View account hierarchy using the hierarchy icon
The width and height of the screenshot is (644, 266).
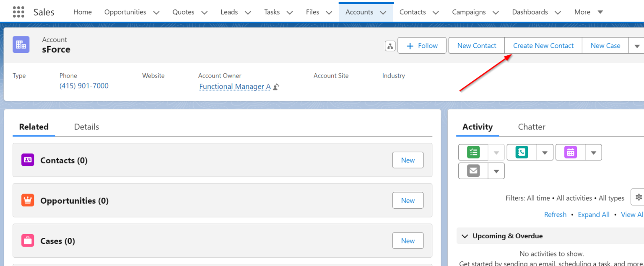point(390,46)
